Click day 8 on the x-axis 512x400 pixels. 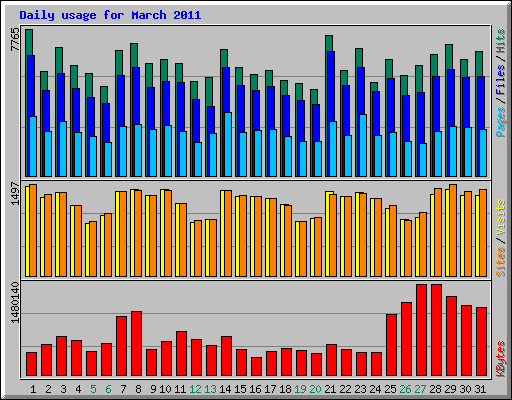pyautogui.click(x=138, y=389)
